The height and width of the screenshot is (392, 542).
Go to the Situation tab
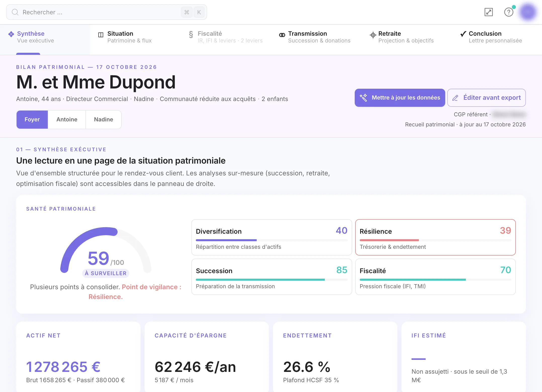[135, 39]
